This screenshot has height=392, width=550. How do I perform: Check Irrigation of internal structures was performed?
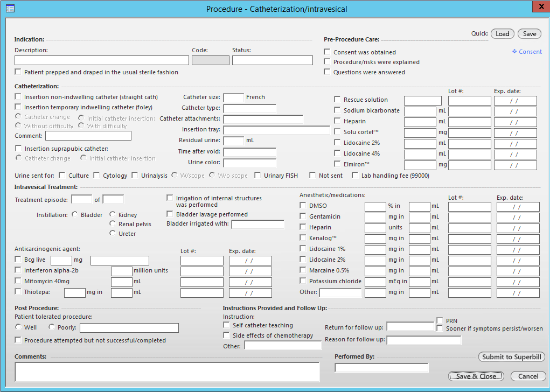click(x=170, y=198)
